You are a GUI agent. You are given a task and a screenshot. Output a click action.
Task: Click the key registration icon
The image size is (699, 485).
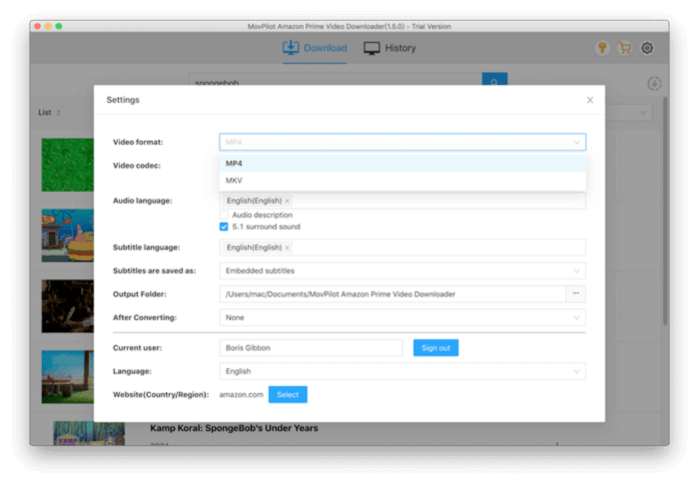pyautogui.click(x=602, y=48)
